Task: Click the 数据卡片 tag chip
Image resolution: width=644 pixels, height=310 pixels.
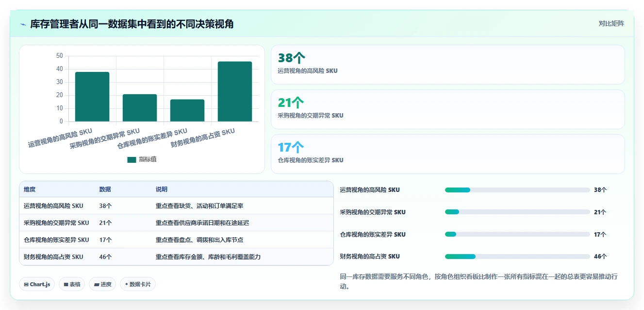Action: click(x=138, y=284)
